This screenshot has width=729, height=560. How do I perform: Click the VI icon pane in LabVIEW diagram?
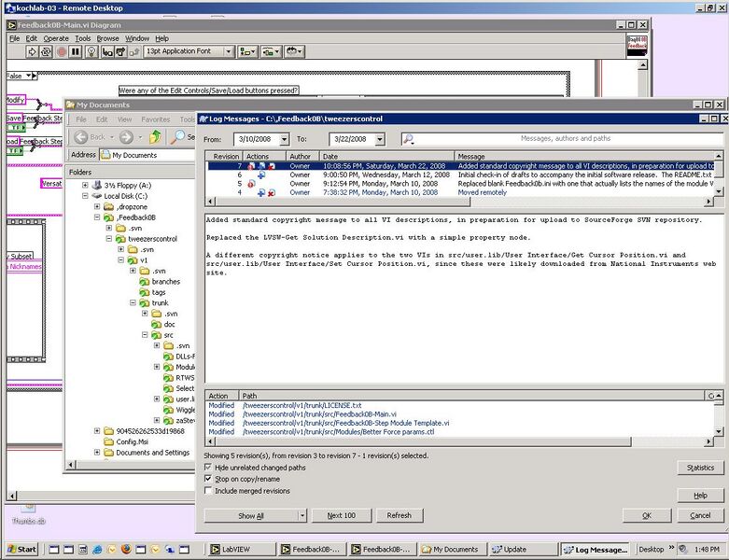click(637, 46)
